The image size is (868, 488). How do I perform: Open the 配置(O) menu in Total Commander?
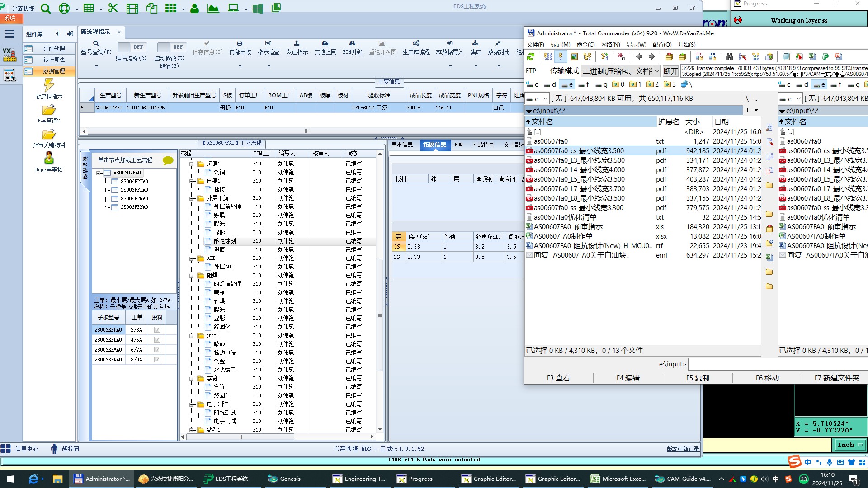662,44
